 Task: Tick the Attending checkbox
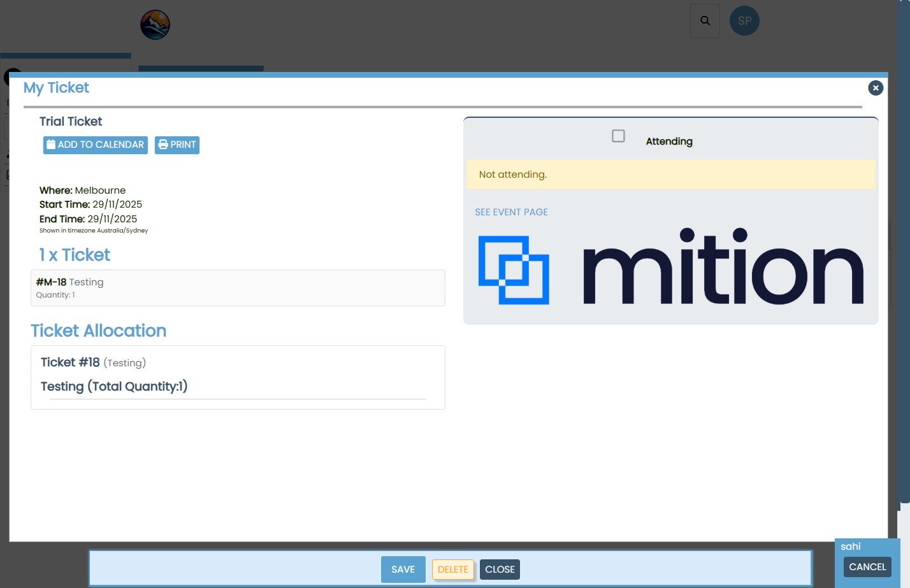[x=618, y=136]
